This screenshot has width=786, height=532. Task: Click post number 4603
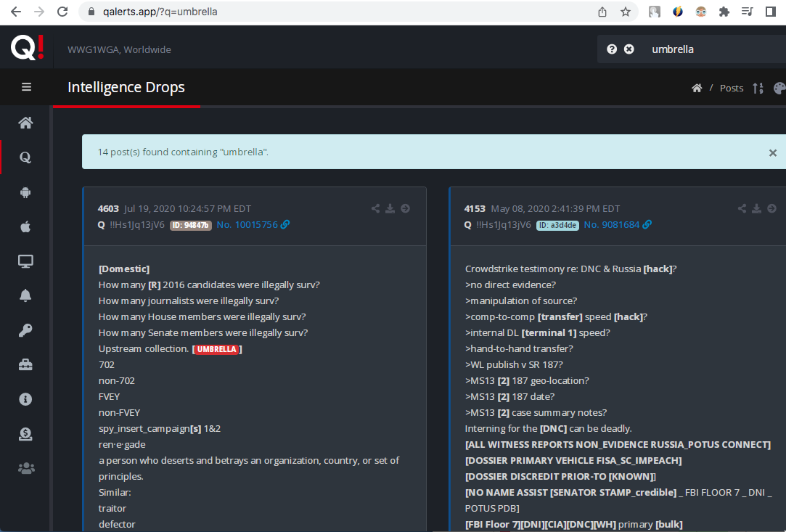pos(108,208)
